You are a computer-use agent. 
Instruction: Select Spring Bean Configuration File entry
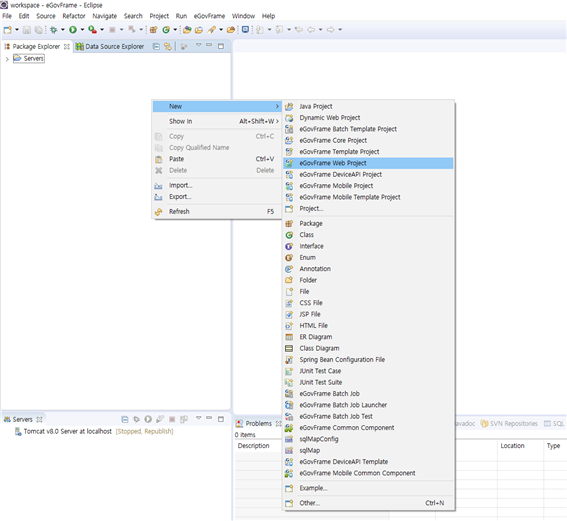tap(368, 360)
